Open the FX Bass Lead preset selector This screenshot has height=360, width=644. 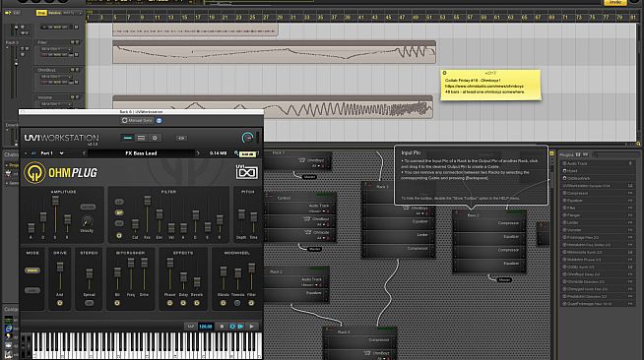(x=141, y=152)
